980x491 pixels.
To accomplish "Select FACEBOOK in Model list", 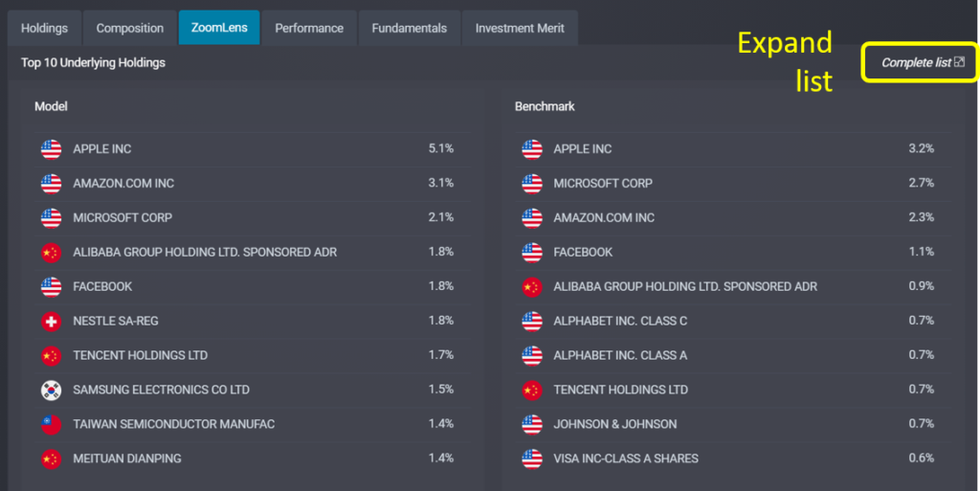I will [102, 287].
